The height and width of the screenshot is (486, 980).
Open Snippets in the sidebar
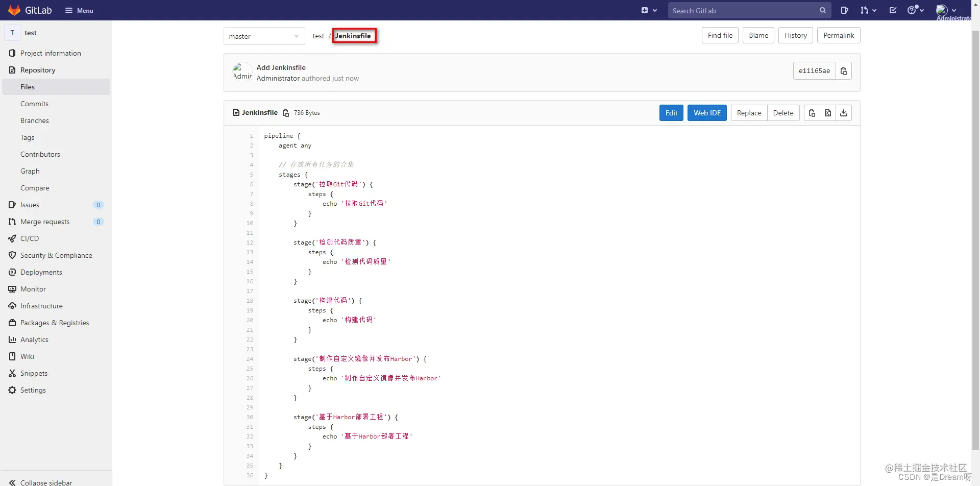34,373
